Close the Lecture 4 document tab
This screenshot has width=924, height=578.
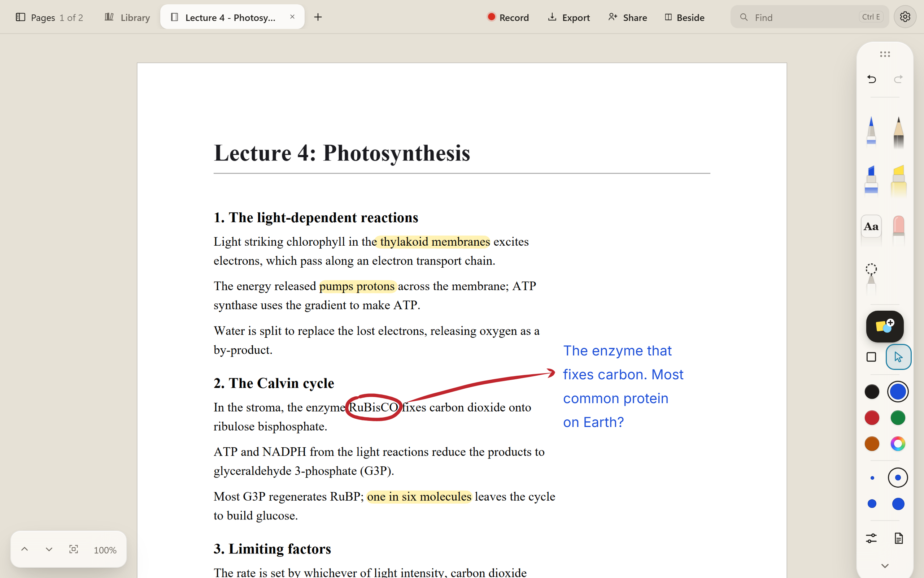(292, 17)
